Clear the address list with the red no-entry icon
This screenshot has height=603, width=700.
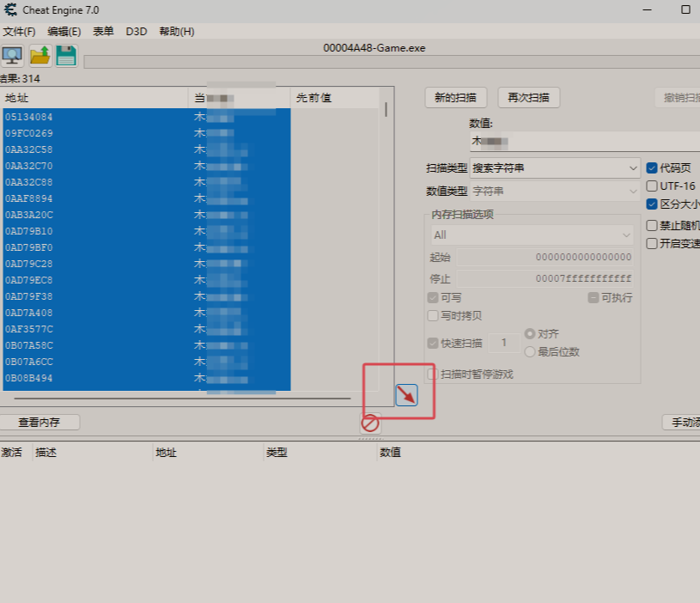pos(370,423)
